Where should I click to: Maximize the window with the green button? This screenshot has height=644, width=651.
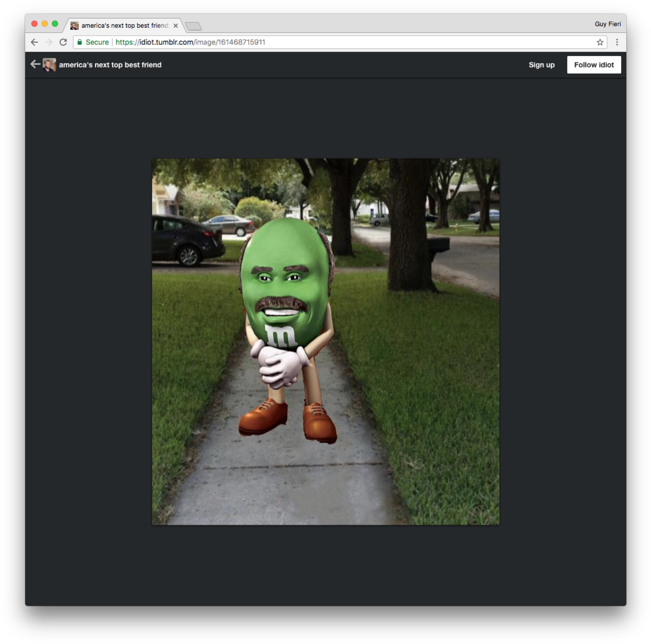pos(55,24)
